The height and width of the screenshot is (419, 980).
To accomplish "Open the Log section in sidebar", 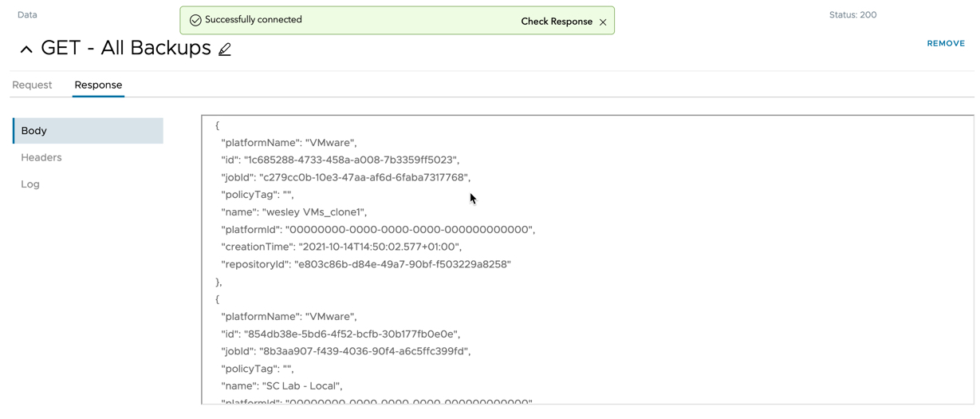I will pyautogui.click(x=30, y=184).
